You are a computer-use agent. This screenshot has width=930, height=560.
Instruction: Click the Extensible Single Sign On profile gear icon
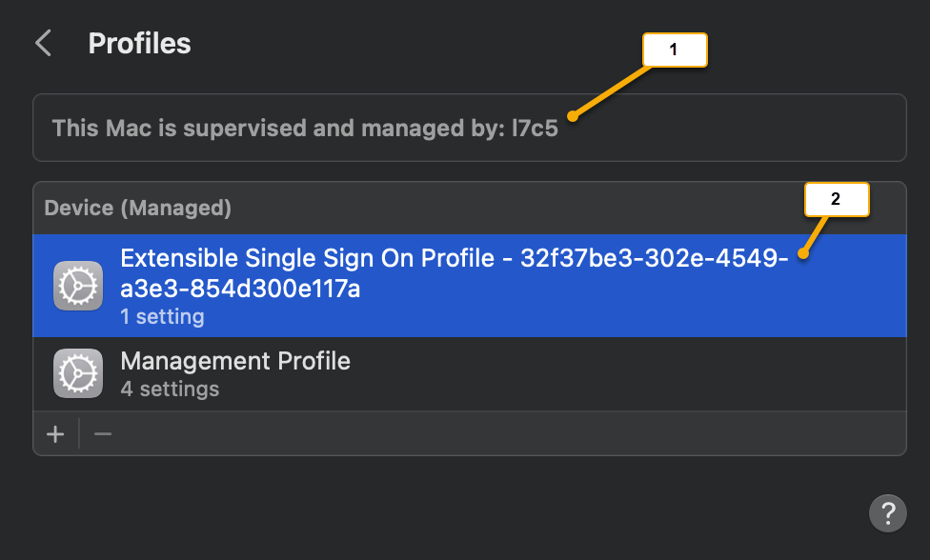77,285
